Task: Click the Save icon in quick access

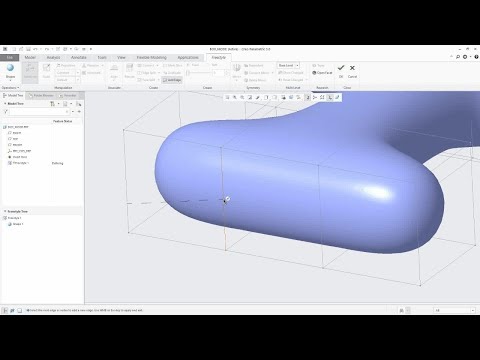Action: coord(28,49)
